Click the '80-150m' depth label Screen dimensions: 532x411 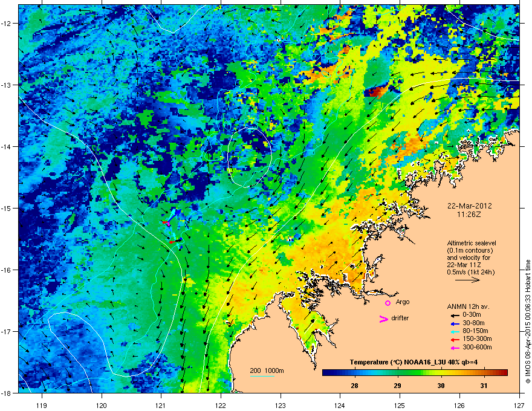coord(475,331)
